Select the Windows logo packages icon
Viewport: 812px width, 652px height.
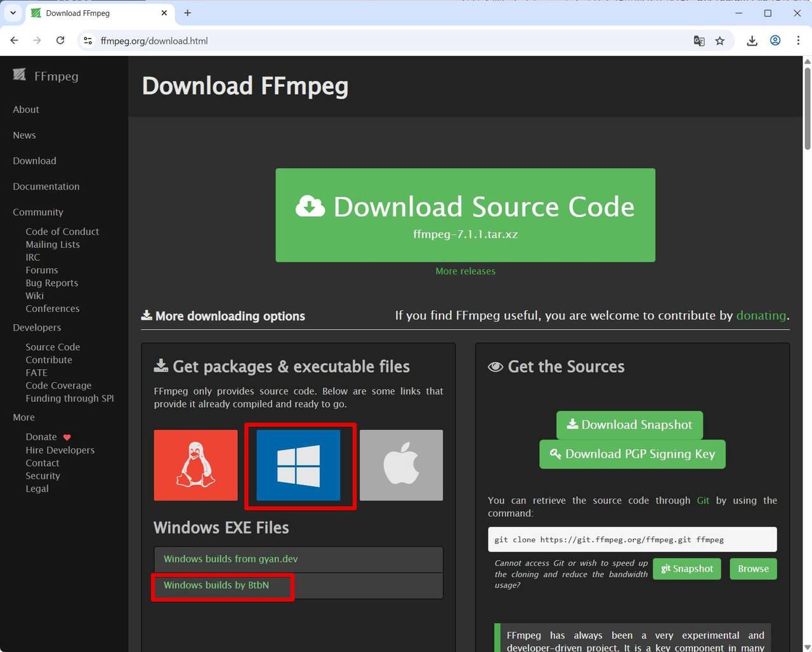298,465
